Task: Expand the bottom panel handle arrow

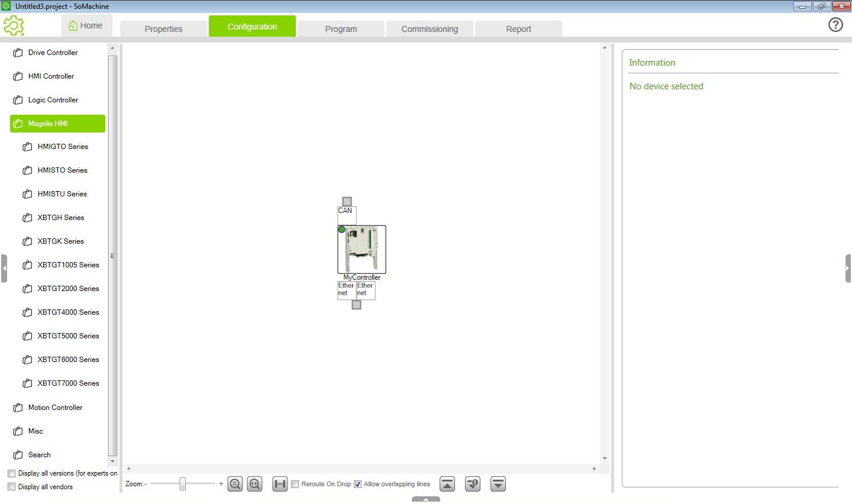Action: pyautogui.click(x=426, y=500)
